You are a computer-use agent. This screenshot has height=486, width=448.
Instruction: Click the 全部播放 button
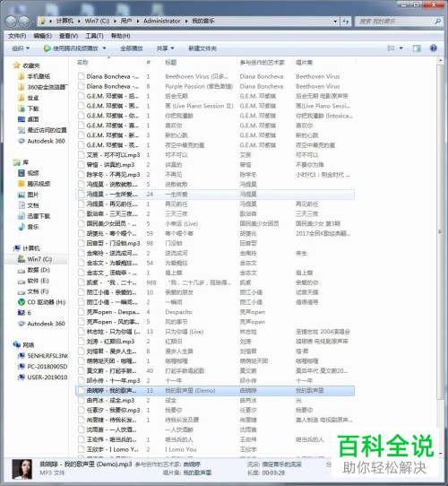tap(132, 48)
